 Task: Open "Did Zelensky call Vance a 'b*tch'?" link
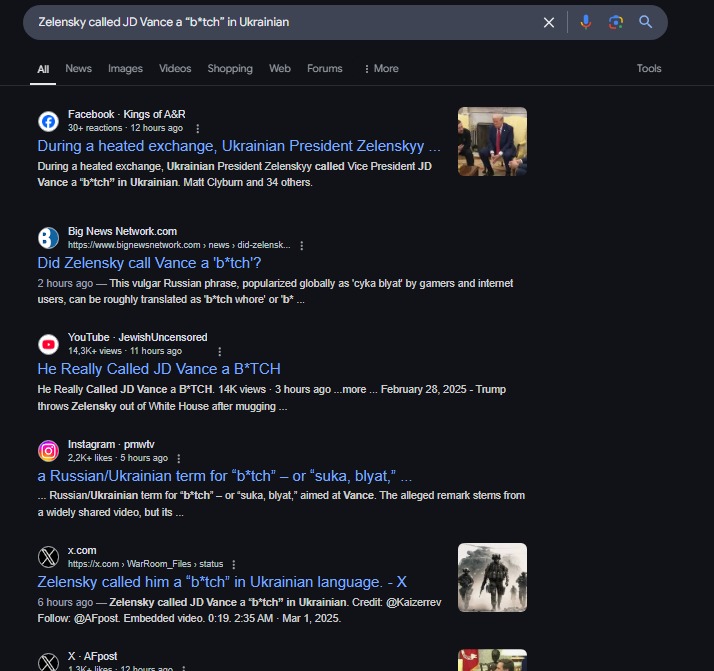(149, 263)
